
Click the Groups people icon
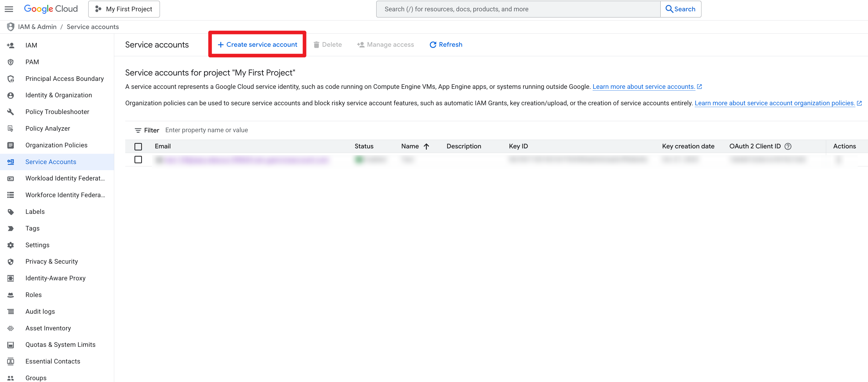(x=11, y=378)
